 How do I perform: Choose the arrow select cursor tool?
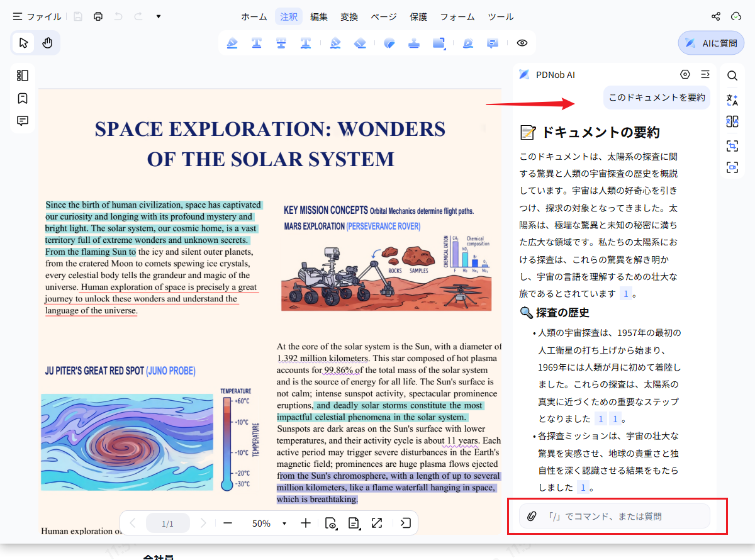pos(24,43)
